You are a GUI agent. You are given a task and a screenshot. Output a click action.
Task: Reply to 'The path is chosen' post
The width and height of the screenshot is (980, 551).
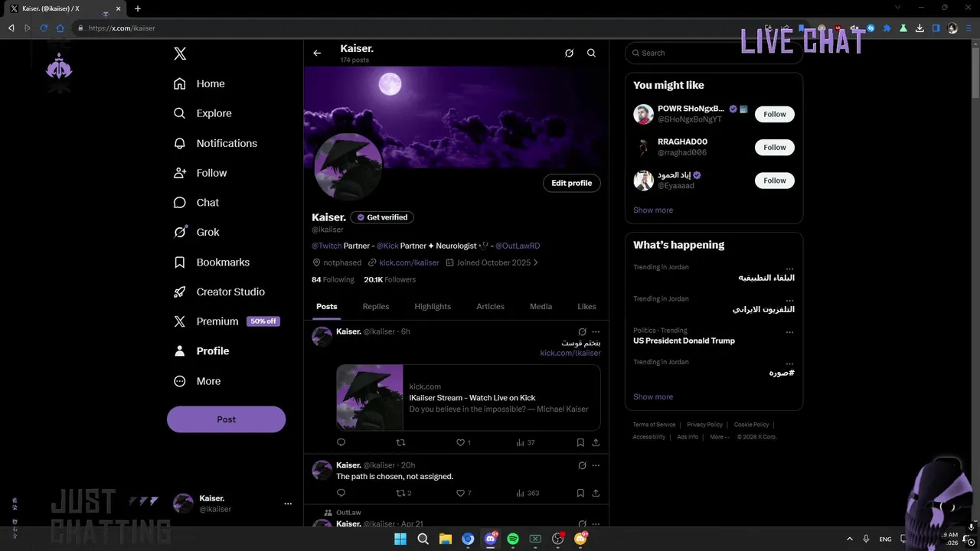(x=341, y=493)
